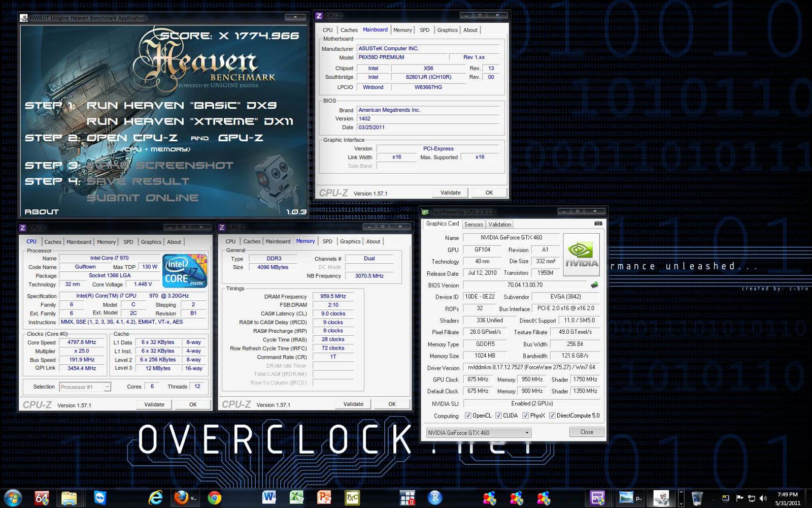Screen dimensions: 812x508
Task: Toggle the CUDA checkbox in GPU-Z
Action: (x=498, y=416)
